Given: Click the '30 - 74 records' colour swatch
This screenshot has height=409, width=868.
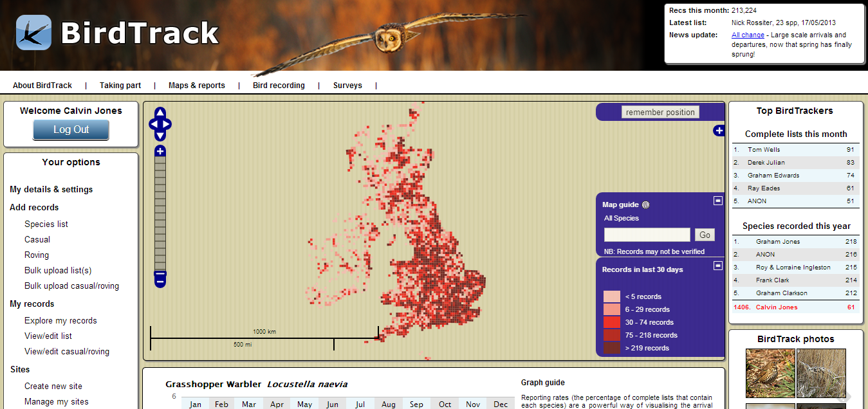Looking at the screenshot, I should 612,322.
